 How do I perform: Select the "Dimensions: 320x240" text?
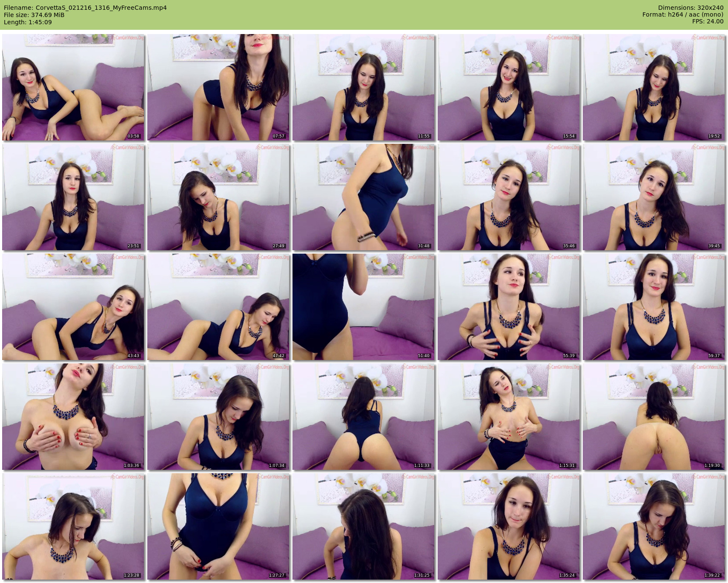691,8
